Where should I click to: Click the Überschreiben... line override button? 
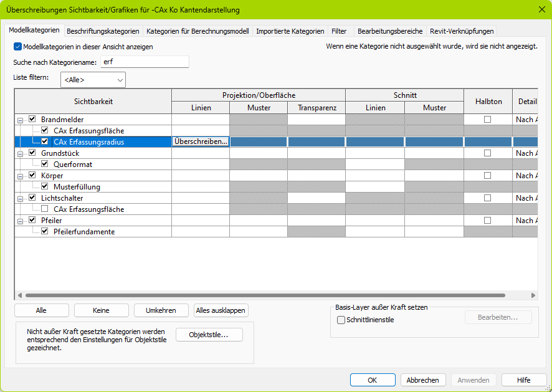[x=201, y=142]
